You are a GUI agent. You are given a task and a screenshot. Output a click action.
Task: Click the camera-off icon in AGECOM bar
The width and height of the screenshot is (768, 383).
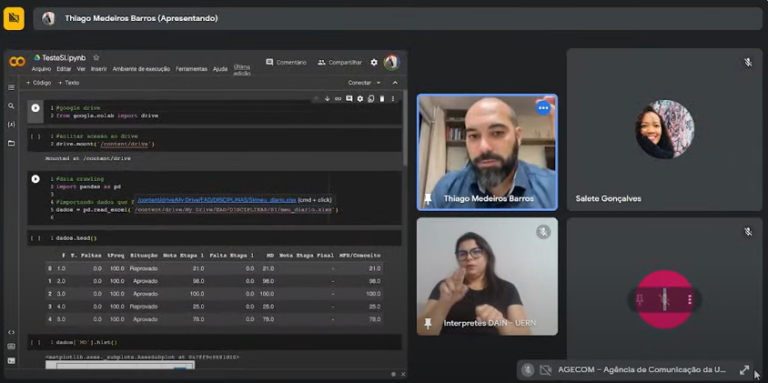(x=545, y=370)
